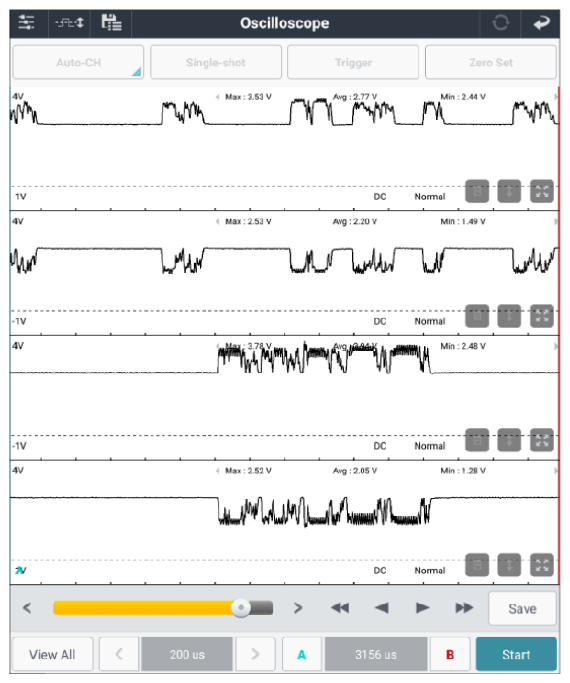The image size is (570, 683).
Task: Select the Single-shot mode button
Action: click(216, 62)
